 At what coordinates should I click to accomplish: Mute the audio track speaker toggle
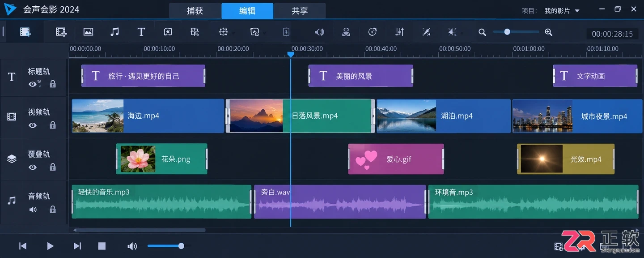point(33,209)
